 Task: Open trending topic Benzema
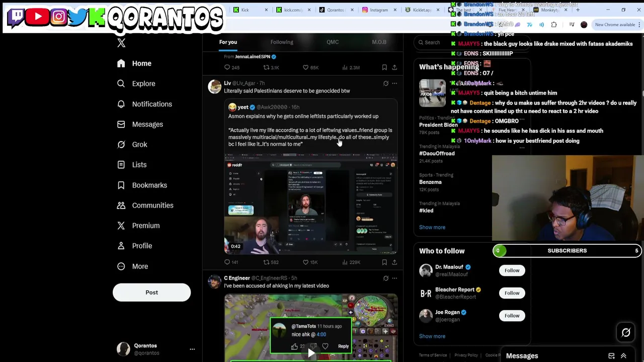pos(430,182)
